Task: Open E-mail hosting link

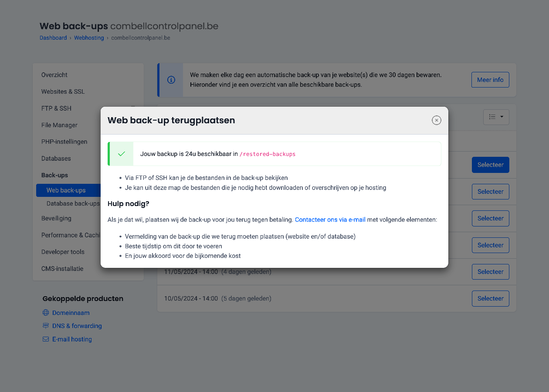Action: click(72, 339)
